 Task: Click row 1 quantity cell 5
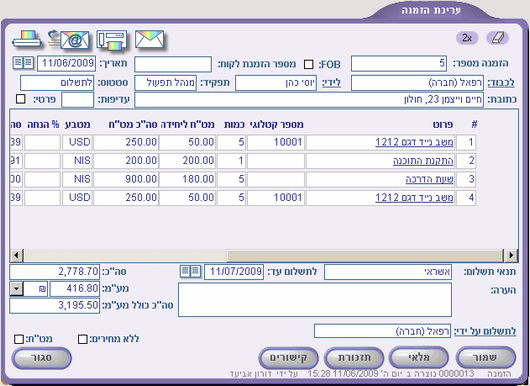pyautogui.click(x=231, y=142)
